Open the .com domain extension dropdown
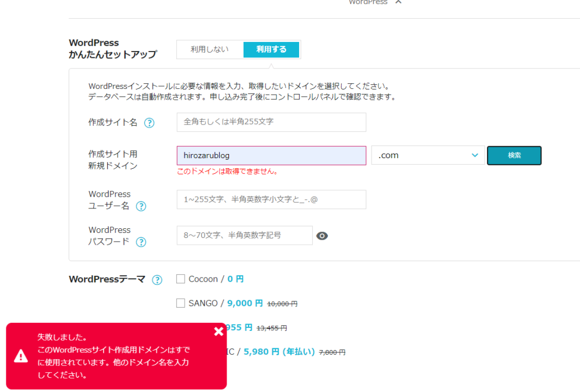Image resolution: width=580 pixels, height=392 pixels. click(x=428, y=155)
